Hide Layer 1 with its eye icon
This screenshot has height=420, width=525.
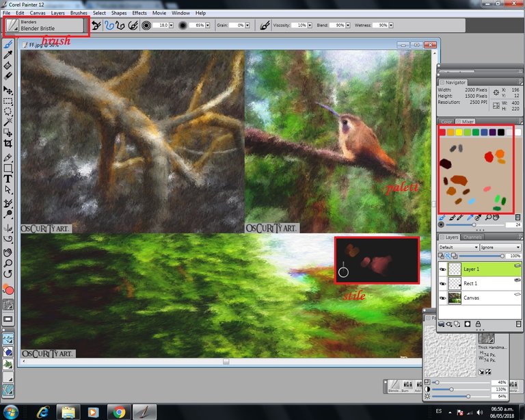(x=443, y=270)
